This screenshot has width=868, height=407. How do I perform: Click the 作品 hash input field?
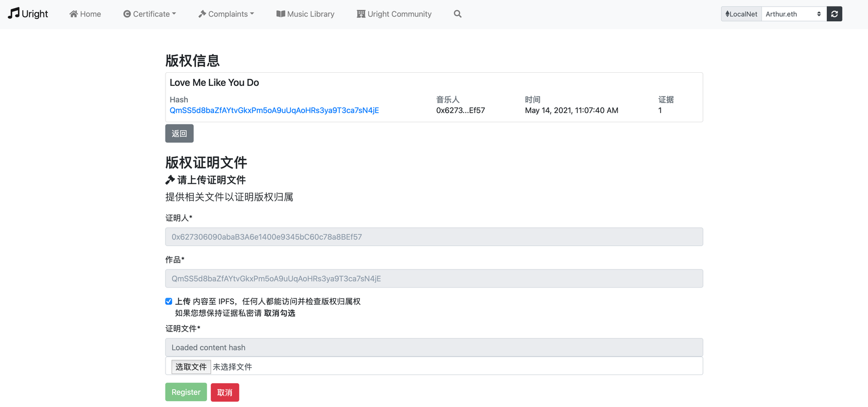[434, 279]
